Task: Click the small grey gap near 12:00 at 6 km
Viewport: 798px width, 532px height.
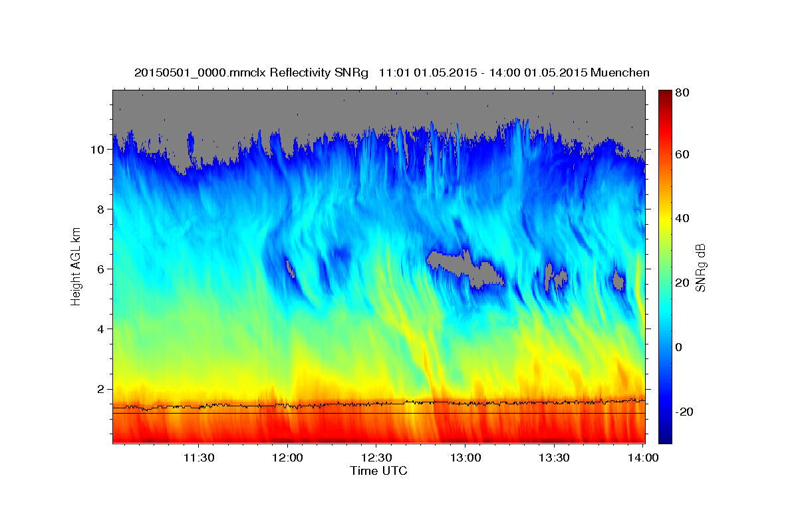Action: point(291,268)
